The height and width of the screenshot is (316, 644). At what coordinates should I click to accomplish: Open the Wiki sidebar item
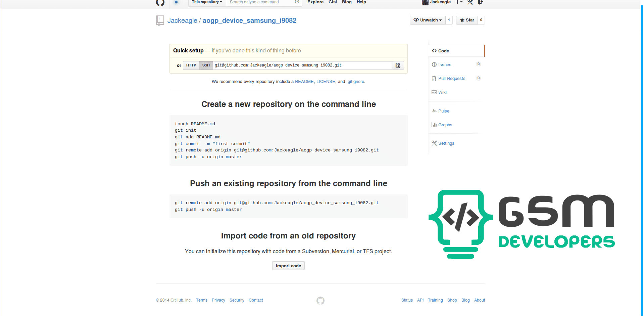click(442, 92)
